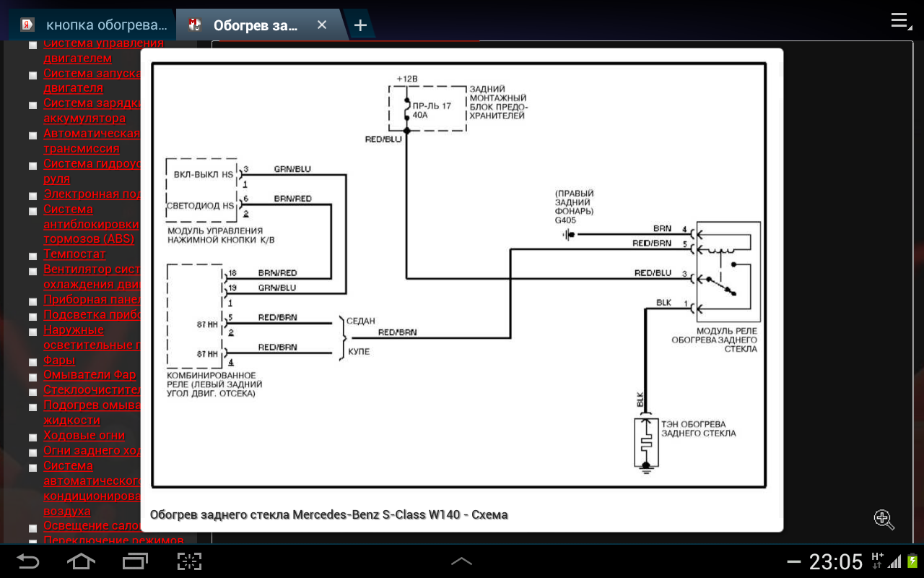
Task: Click the W140 wiring diagram image
Action: point(458,275)
